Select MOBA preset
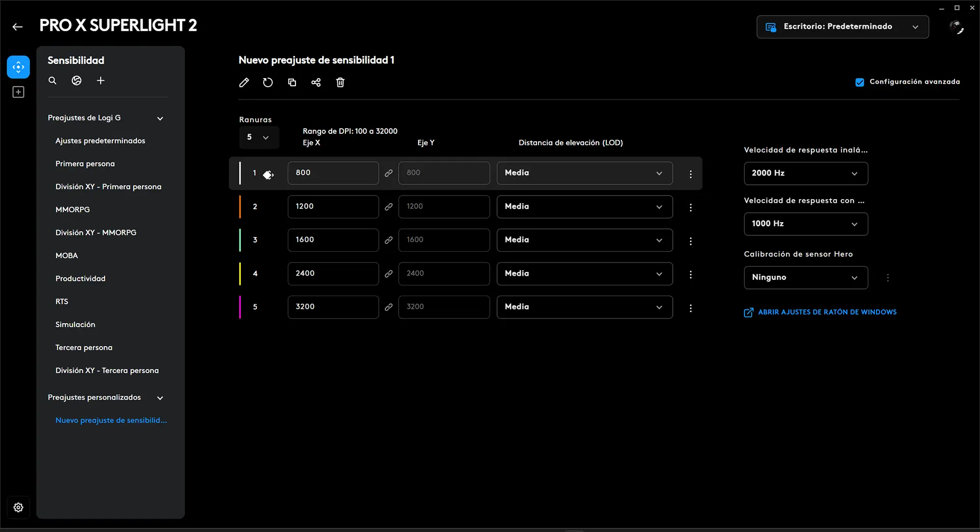Viewport: 980px width, 532px height. coord(67,256)
